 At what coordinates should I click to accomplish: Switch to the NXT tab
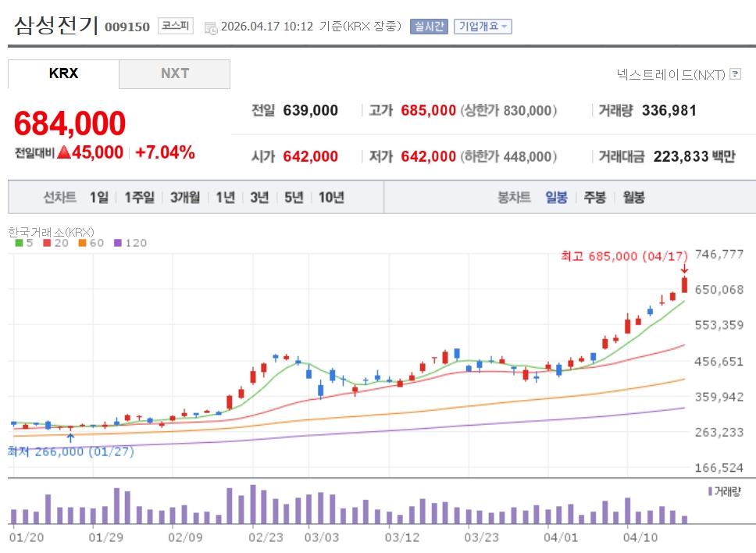(175, 73)
